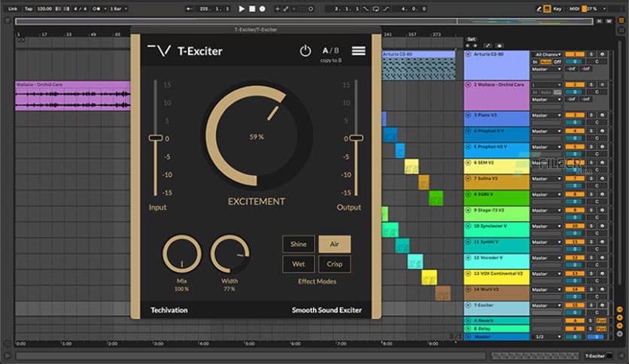Toggle track activator 1 on Arturia CS-80

(575, 54)
